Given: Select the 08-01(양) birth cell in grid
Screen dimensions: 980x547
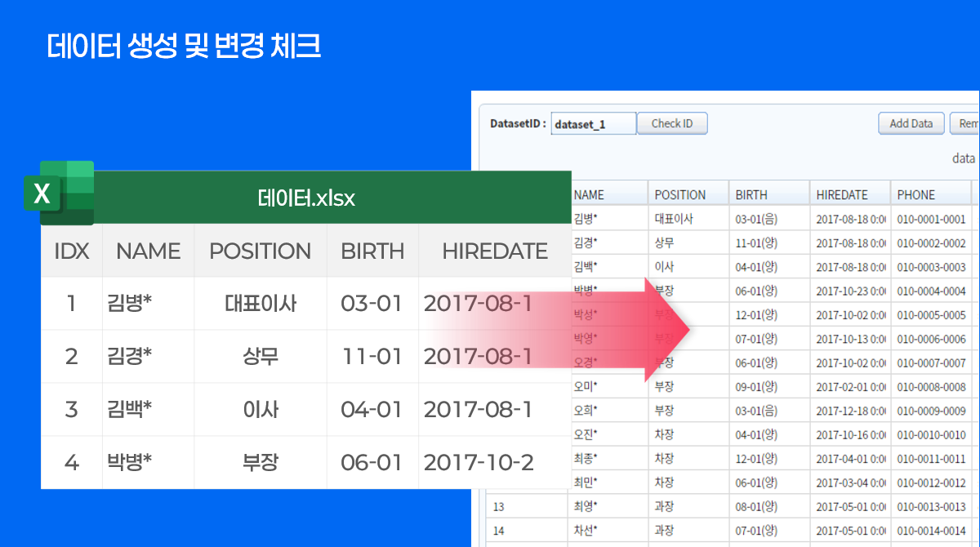Looking at the screenshot, I should (x=769, y=506).
